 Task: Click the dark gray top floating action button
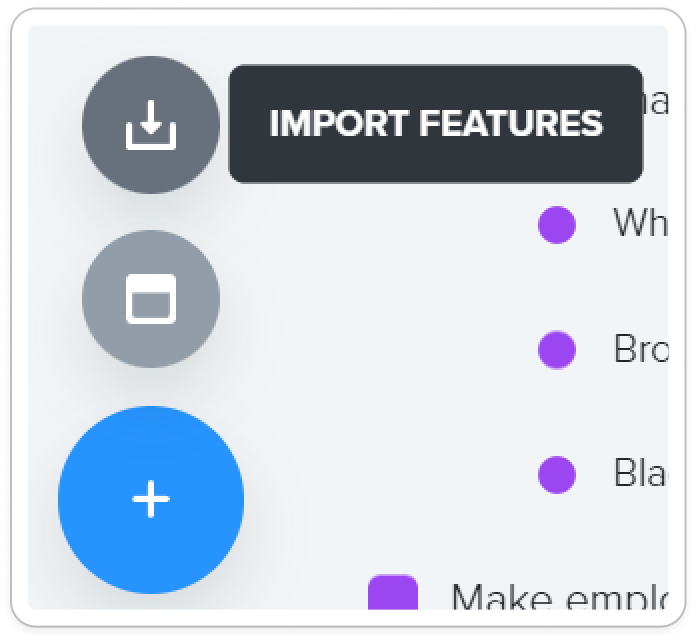click(151, 124)
